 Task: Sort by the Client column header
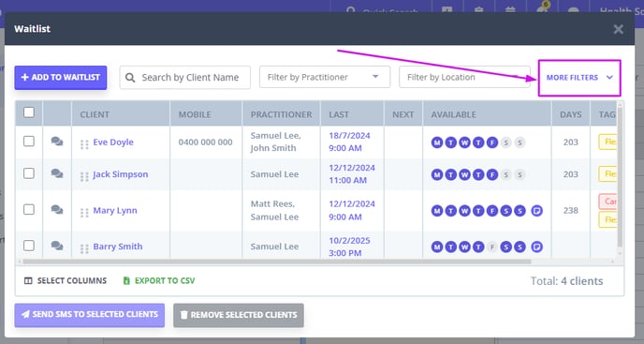pyautogui.click(x=95, y=114)
